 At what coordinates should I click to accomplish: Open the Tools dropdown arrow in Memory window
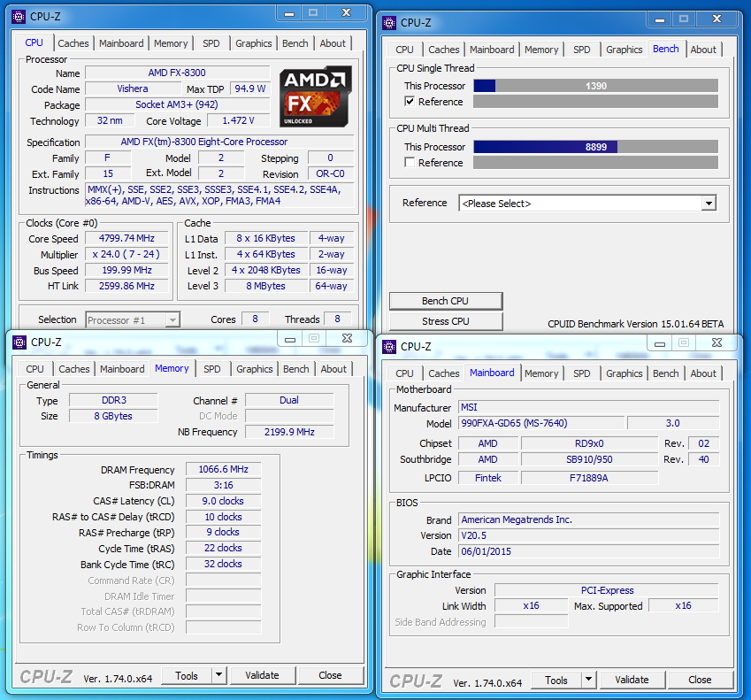[218, 675]
